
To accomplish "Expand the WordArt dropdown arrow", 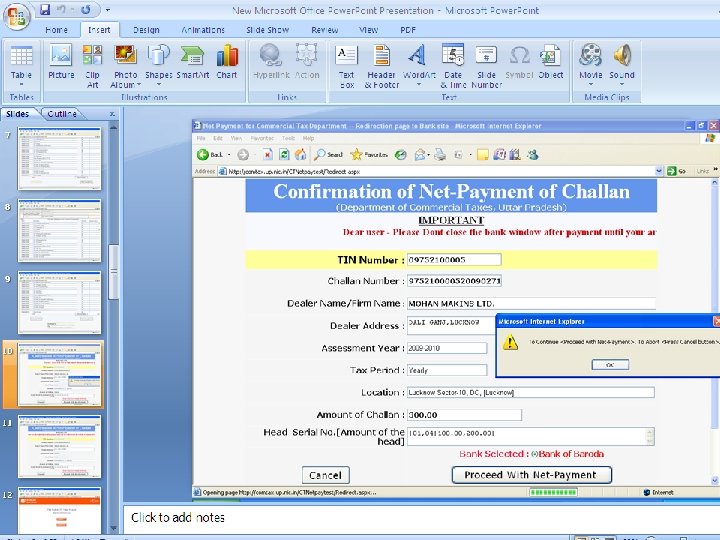I will (x=418, y=85).
